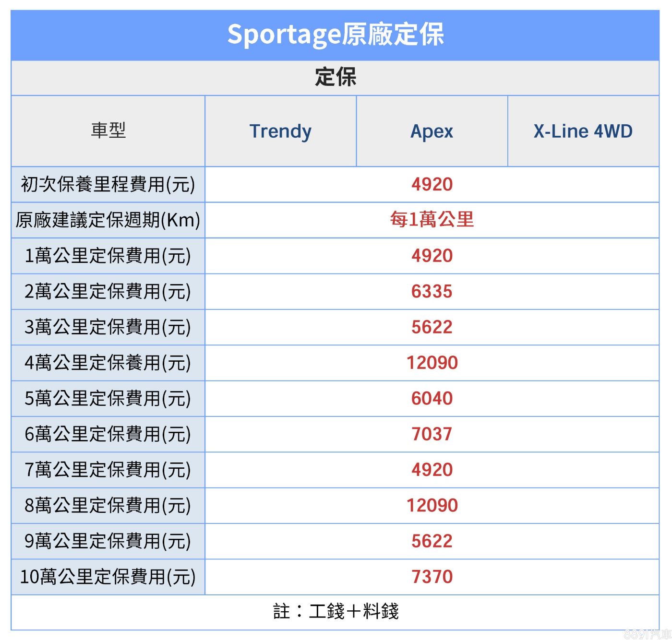Click the Trendy column header

(280, 131)
